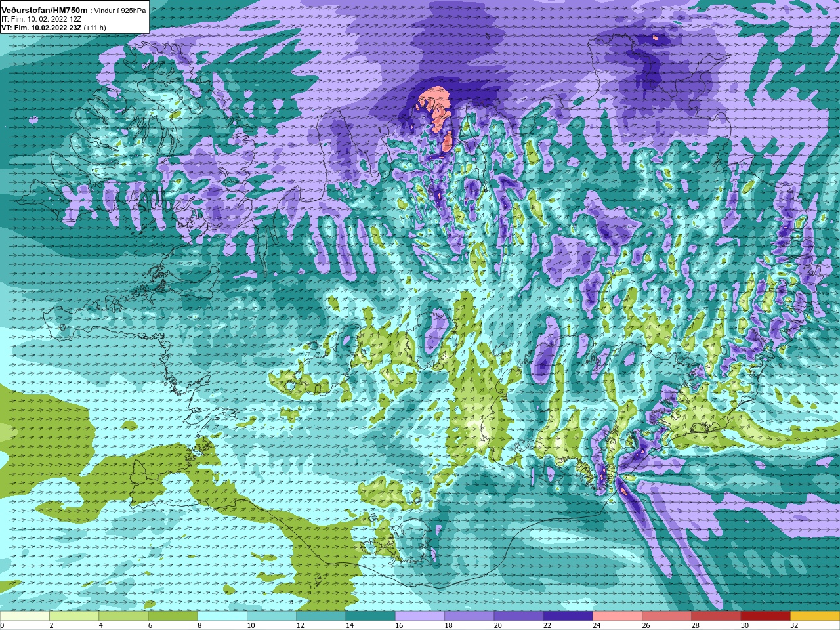Click the legend value label '10'
Image resolution: width=840 pixels, height=630 pixels.
[251, 625]
